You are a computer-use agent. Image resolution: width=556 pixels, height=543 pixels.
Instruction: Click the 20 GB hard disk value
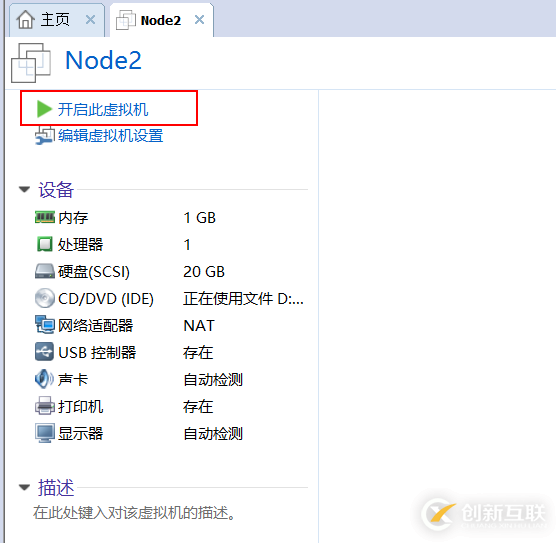[204, 272]
